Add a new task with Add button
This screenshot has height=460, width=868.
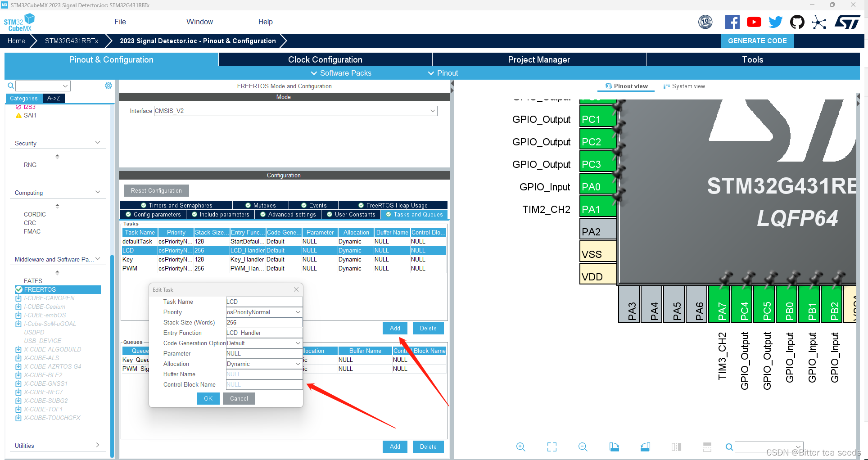[395, 328]
